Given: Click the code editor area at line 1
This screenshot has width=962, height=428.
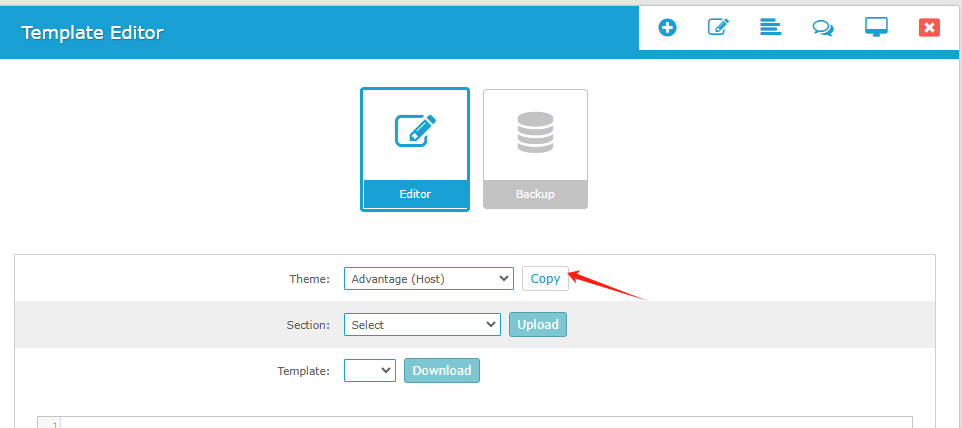Looking at the screenshot, I should point(486,423).
